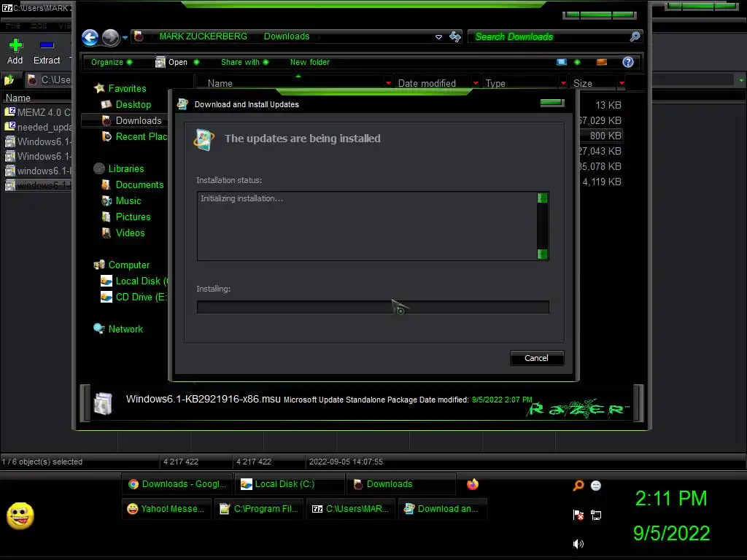Click Open in Explorer toolbar
Viewport: 747px width, 560px height.
tap(172, 63)
